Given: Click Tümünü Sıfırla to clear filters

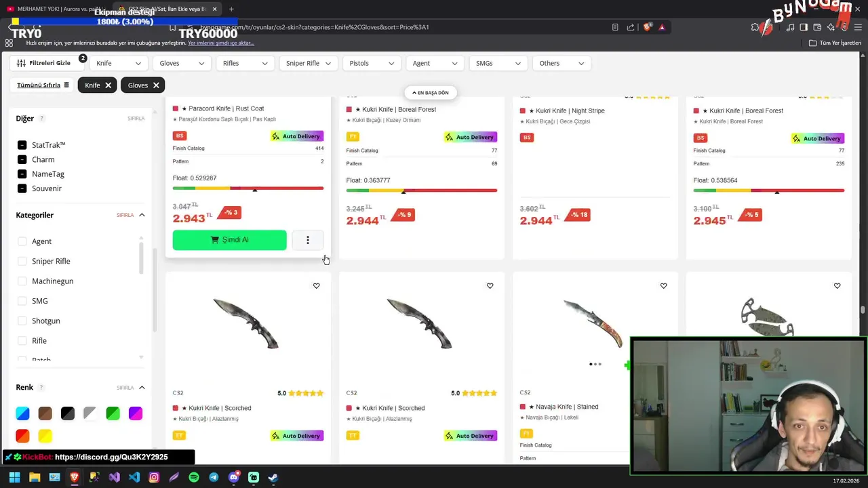Looking at the screenshot, I should [x=43, y=85].
